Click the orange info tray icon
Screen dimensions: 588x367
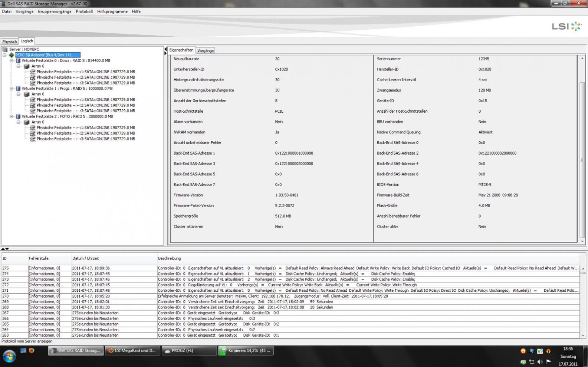548,351
